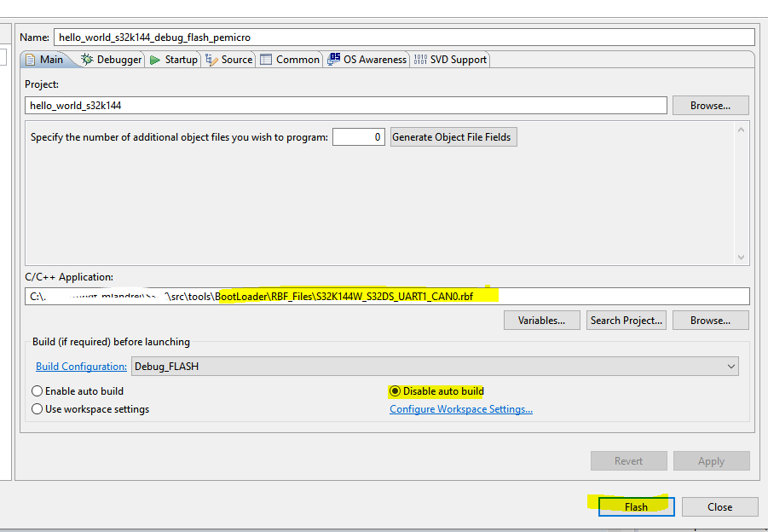Click Search Project... button
This screenshot has width=768, height=532.
[x=627, y=321]
